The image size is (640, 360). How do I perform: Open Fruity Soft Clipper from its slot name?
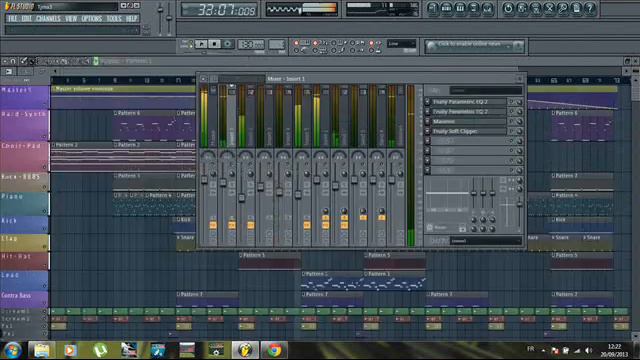tap(469, 131)
